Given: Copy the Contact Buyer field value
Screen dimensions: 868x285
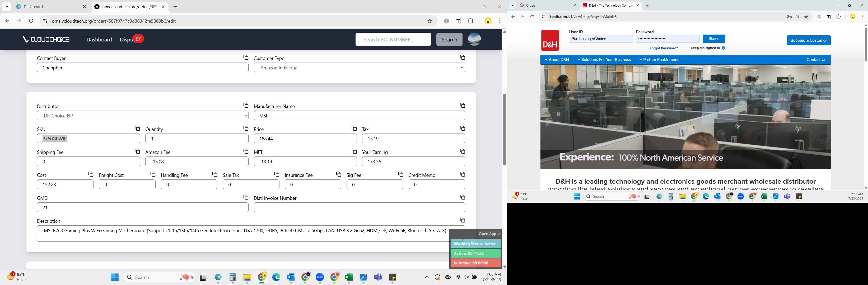Looking at the screenshot, I should 246,58.
